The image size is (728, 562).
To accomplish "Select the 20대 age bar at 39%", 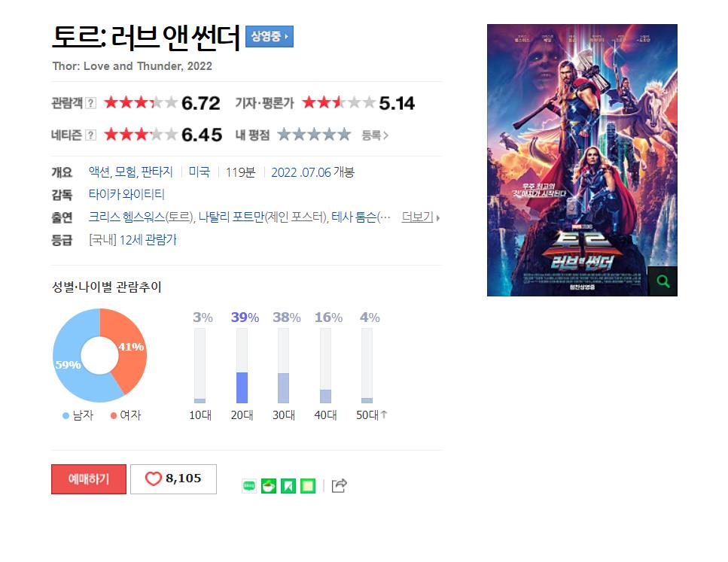I will coord(242,366).
